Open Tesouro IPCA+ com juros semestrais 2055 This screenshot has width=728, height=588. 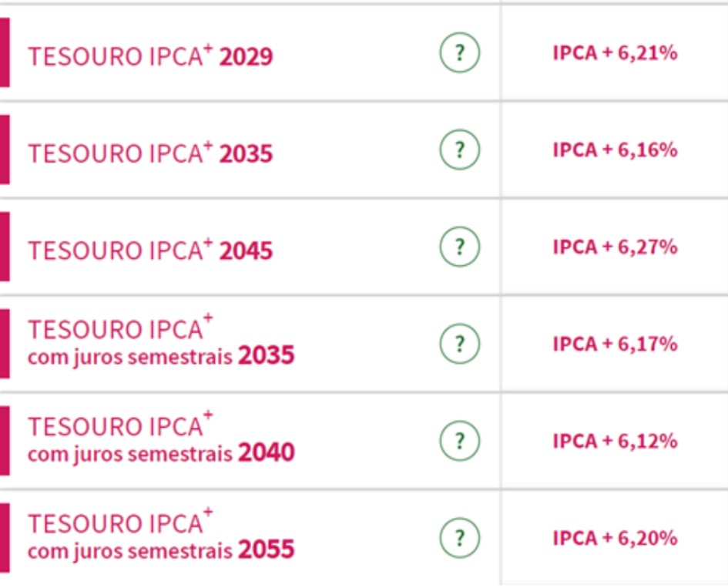(x=161, y=535)
